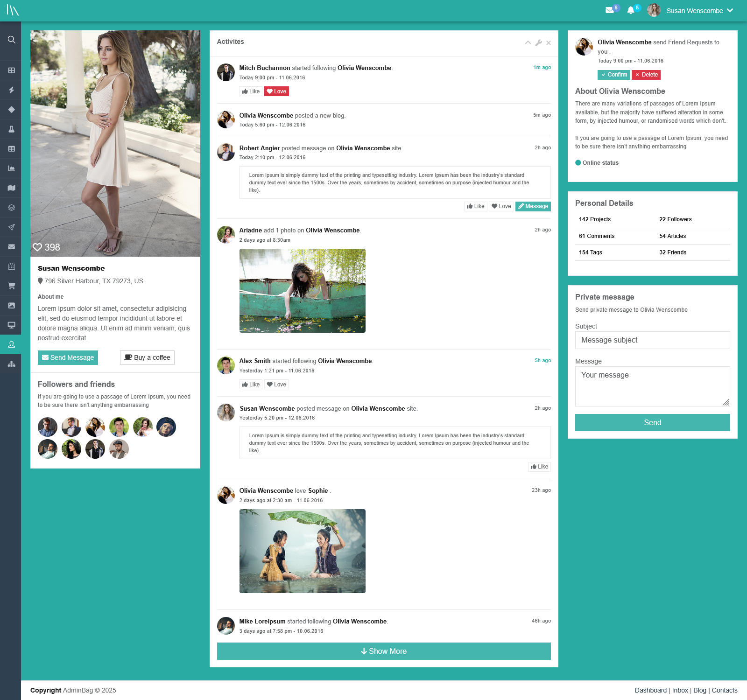Open the Contacts footer link

(x=725, y=690)
